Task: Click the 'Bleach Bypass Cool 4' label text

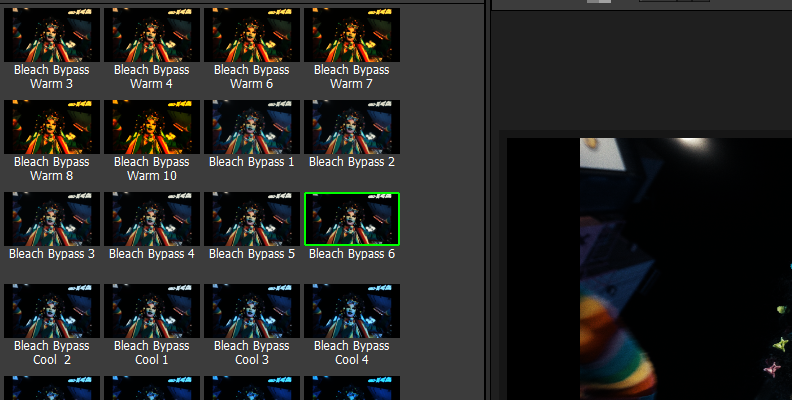Action: point(352,353)
